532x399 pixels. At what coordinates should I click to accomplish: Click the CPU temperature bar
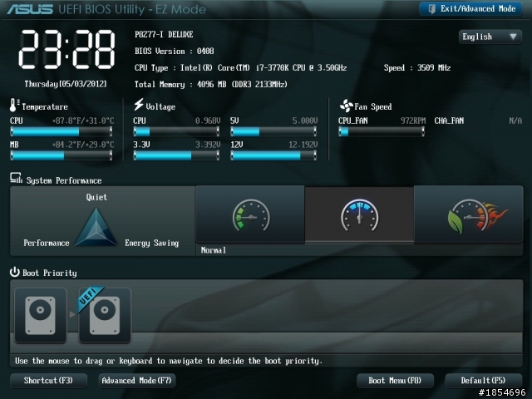click(x=62, y=131)
